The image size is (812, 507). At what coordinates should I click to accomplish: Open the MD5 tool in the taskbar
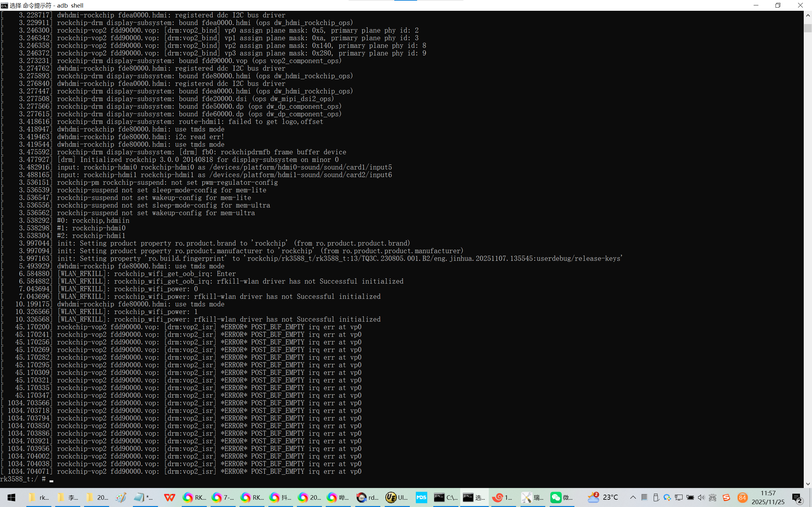421,497
